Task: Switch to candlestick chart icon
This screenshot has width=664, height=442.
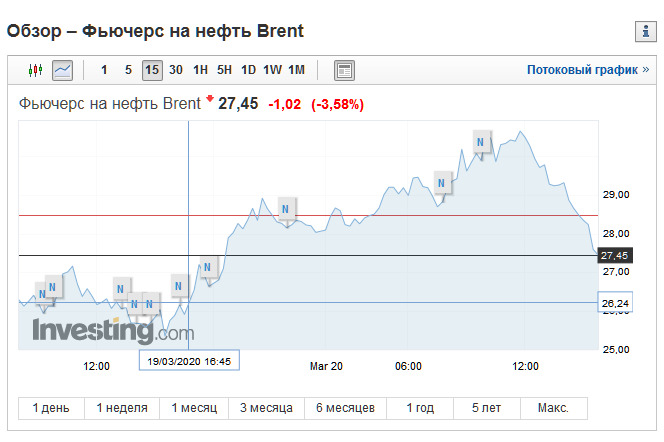Action: 36,70
